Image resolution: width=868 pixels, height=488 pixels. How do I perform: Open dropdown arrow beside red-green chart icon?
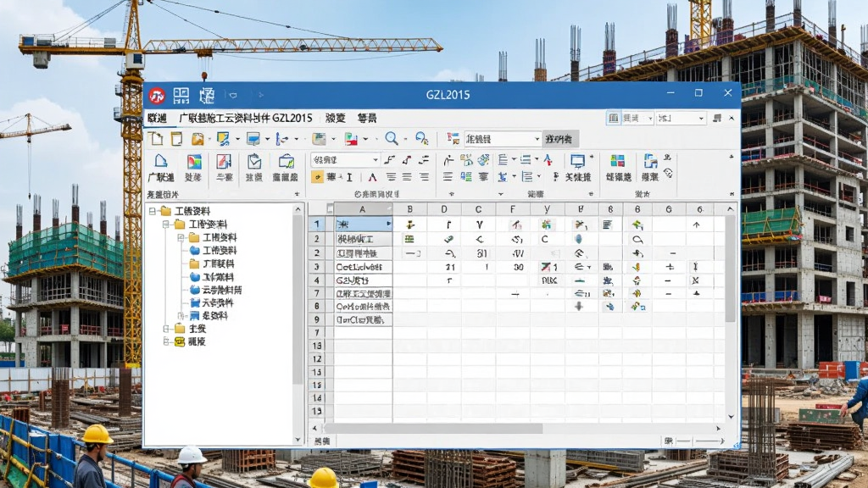tap(365, 139)
